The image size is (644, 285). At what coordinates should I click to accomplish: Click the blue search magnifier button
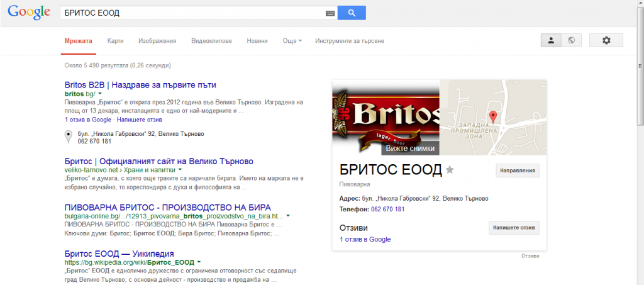pyautogui.click(x=352, y=13)
